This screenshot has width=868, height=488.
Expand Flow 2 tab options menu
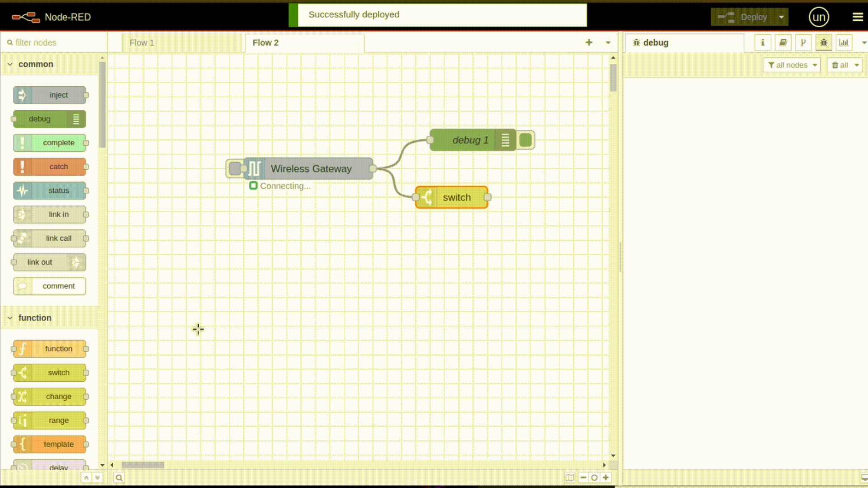(608, 43)
